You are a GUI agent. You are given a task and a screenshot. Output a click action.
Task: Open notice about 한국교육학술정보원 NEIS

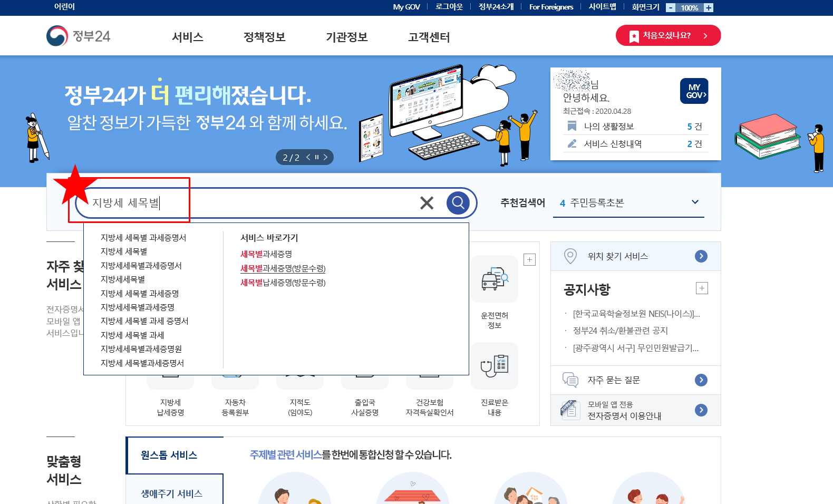pyautogui.click(x=636, y=314)
